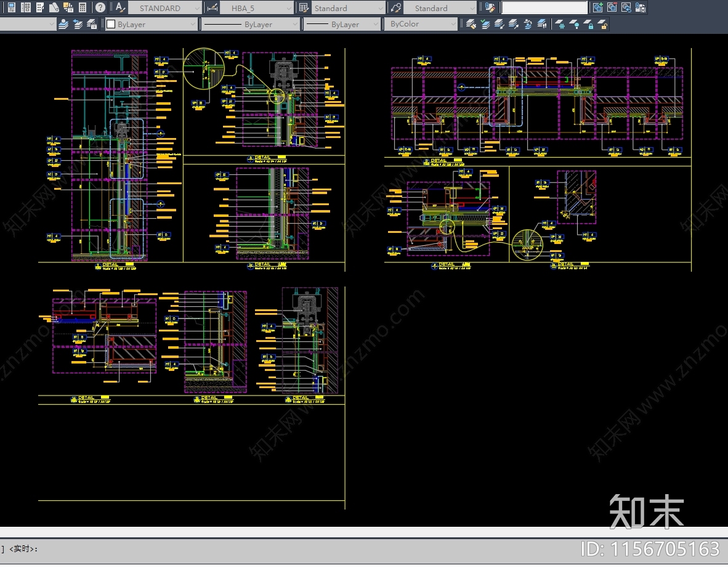Click the Help question mark icon
This screenshot has width=728, height=573.
point(100,8)
